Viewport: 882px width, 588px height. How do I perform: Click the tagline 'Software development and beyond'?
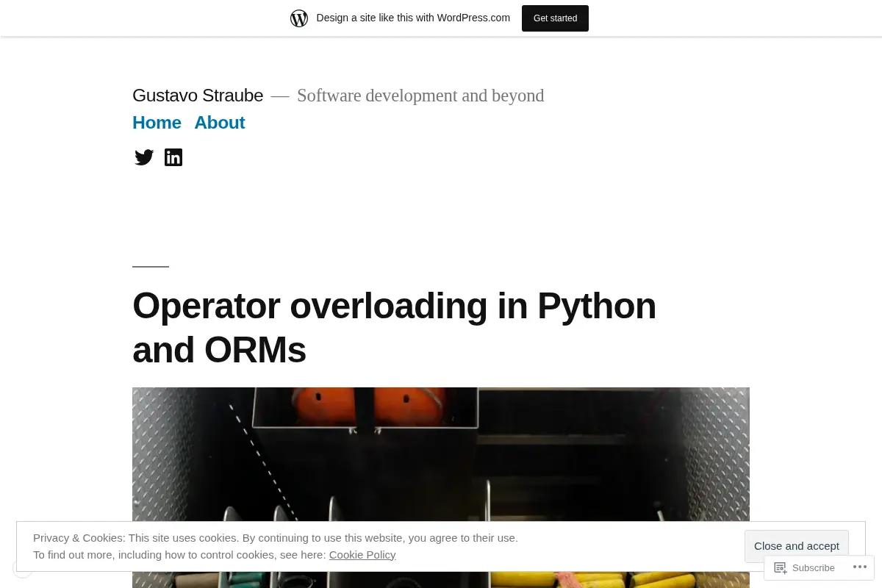click(x=420, y=96)
